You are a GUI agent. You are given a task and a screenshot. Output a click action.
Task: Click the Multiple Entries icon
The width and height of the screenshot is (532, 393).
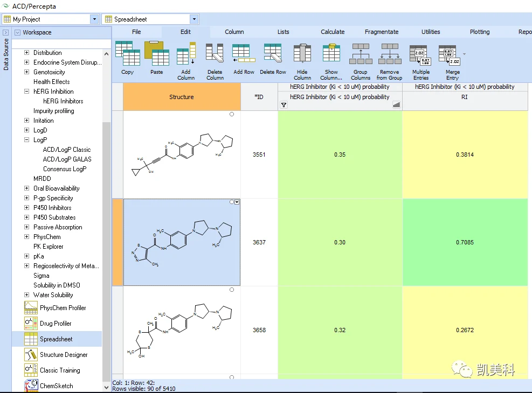coord(421,55)
